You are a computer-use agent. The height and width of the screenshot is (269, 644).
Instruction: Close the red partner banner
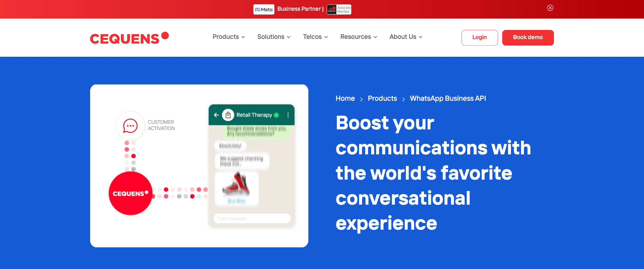coord(550,8)
